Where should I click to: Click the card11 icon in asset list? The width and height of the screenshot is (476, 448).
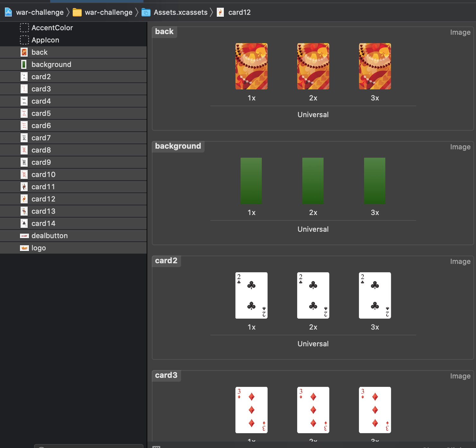[x=24, y=187]
